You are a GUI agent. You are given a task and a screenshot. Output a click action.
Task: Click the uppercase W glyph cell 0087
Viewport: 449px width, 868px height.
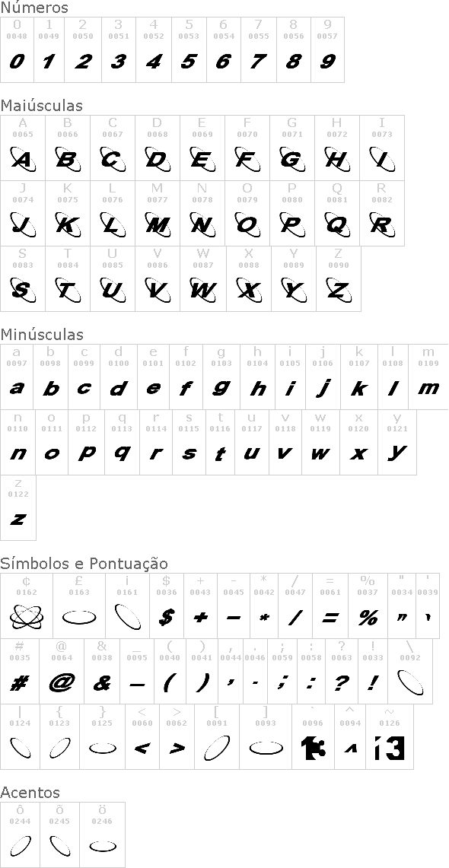coord(204,278)
